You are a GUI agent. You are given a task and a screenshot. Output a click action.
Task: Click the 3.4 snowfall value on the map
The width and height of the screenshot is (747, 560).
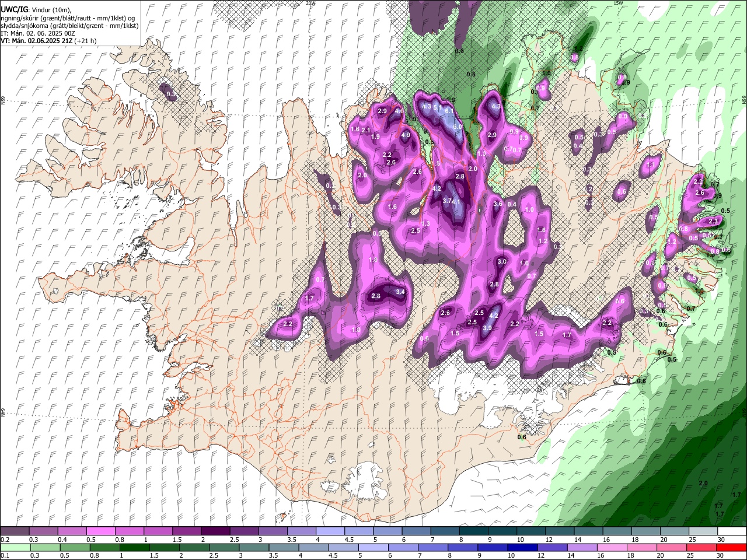(400, 292)
